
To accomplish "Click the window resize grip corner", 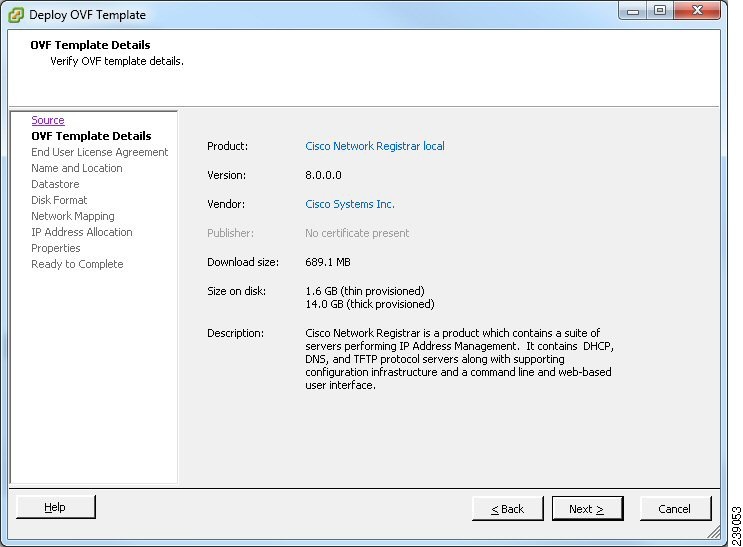I will click(714, 532).
